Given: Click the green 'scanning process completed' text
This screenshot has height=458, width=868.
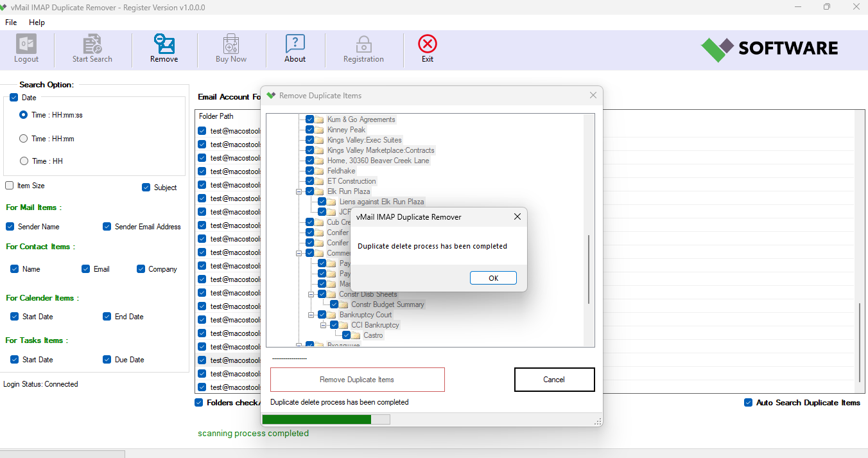Looking at the screenshot, I should pos(253,434).
